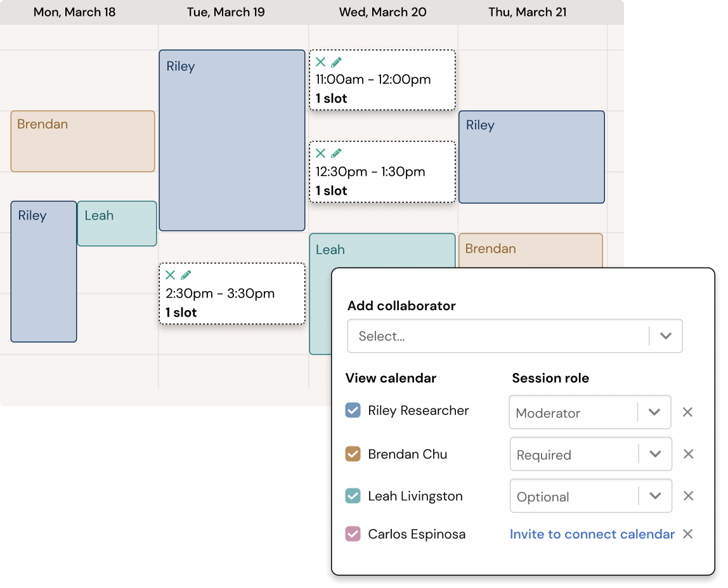Remove Carlos Espinosa from collaborators
728x588 pixels.
click(x=687, y=534)
